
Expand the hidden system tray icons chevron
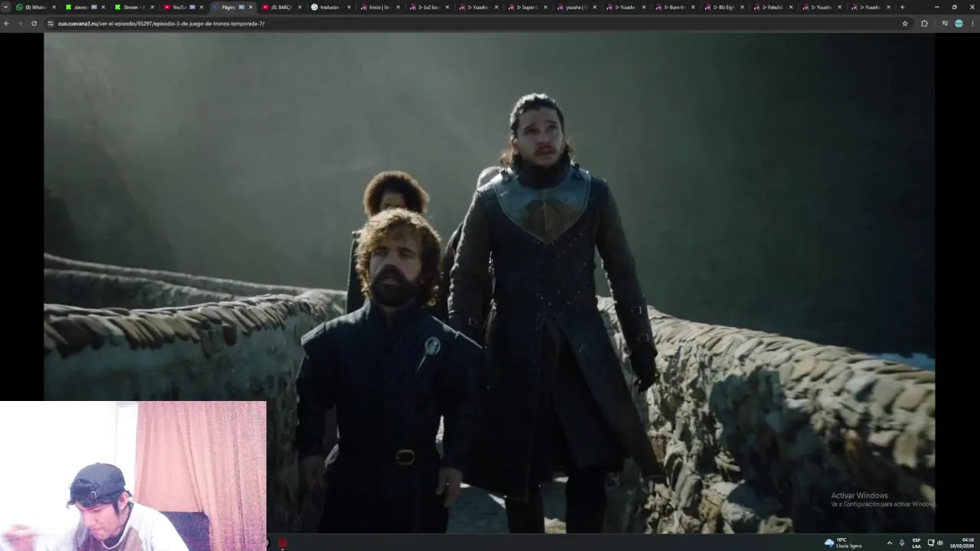point(890,543)
